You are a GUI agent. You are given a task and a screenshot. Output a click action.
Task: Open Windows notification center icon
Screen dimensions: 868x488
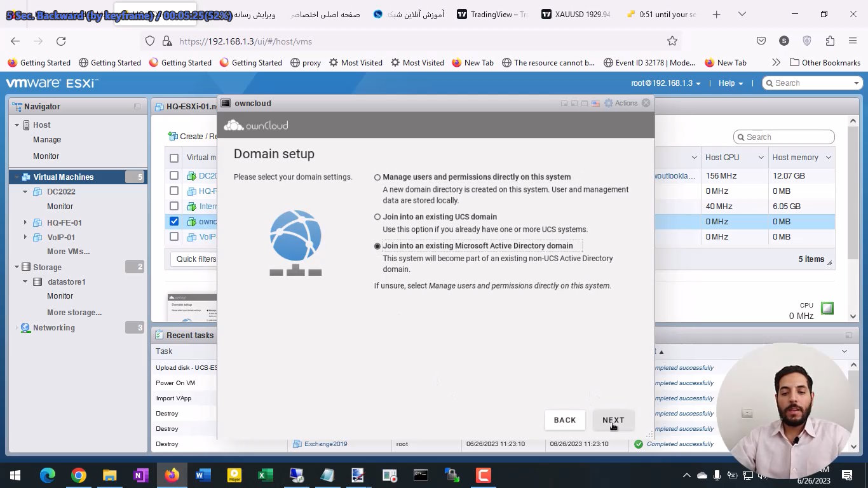(x=847, y=475)
